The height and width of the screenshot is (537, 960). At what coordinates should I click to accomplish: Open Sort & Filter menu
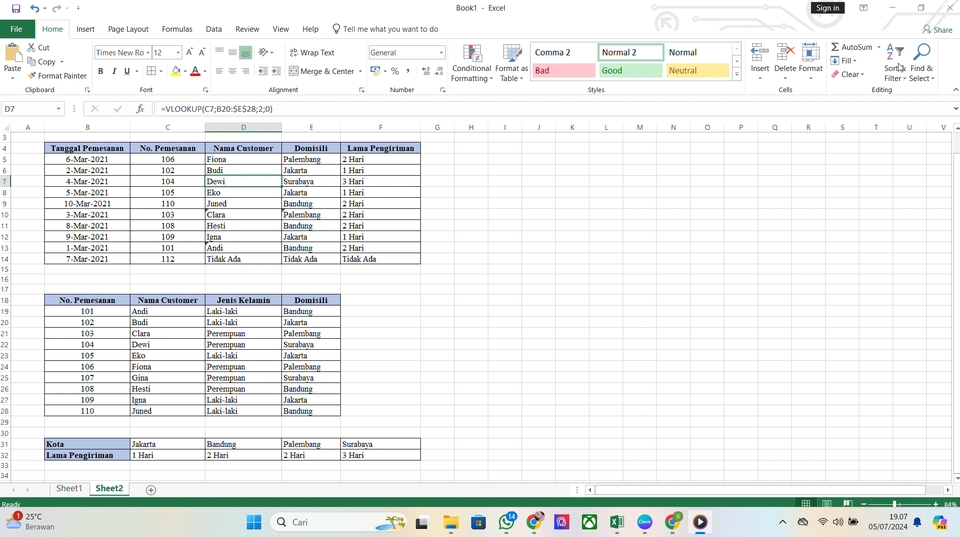click(894, 62)
